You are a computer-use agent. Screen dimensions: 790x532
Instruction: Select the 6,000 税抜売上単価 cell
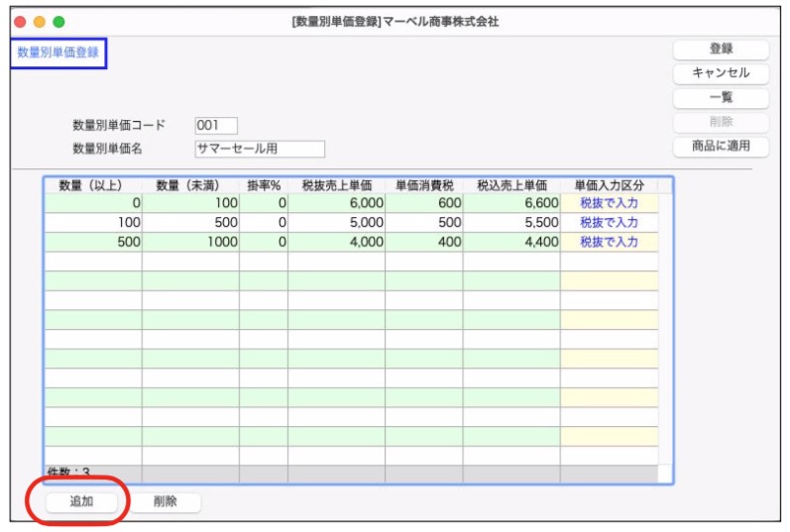(x=336, y=203)
